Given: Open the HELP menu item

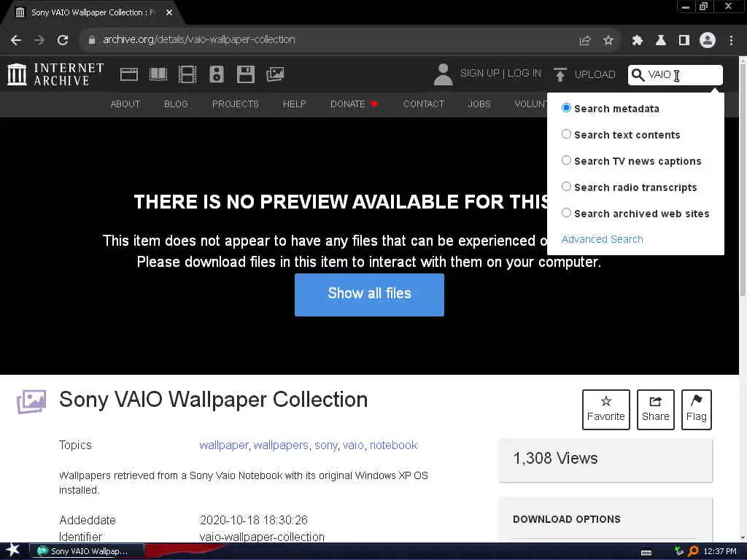Looking at the screenshot, I should point(295,104).
